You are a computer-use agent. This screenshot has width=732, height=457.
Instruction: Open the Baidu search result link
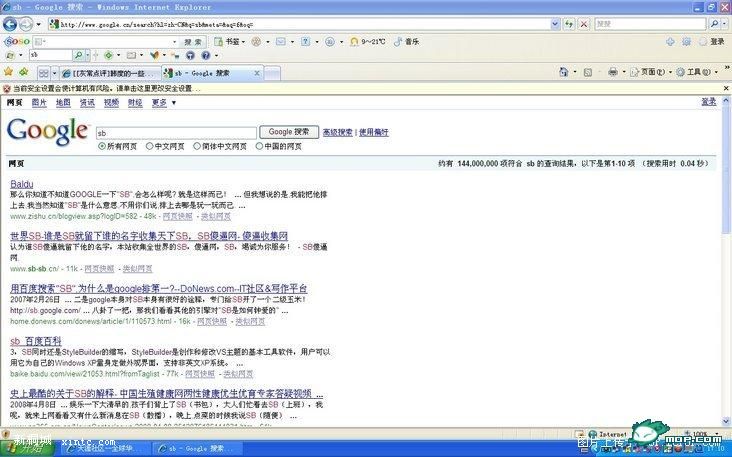pos(21,184)
